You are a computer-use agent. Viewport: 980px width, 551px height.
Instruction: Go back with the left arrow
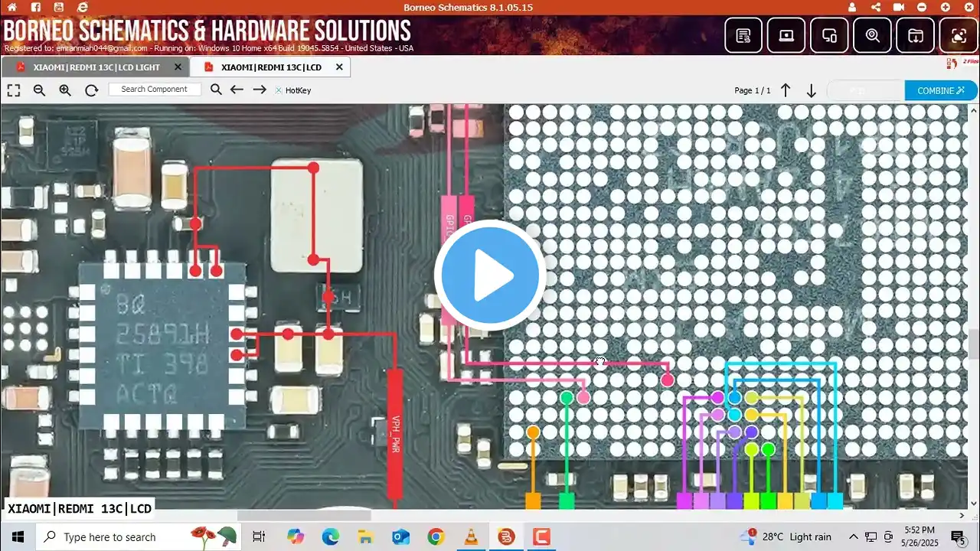pos(237,90)
